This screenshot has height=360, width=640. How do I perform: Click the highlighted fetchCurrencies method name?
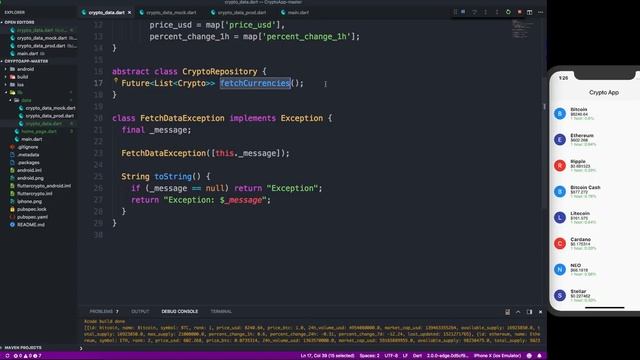(255, 83)
